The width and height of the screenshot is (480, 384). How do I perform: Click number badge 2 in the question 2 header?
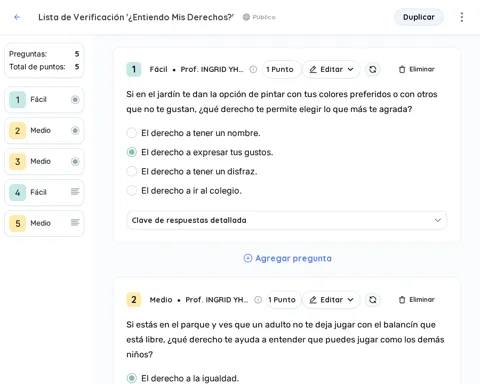pos(134,300)
